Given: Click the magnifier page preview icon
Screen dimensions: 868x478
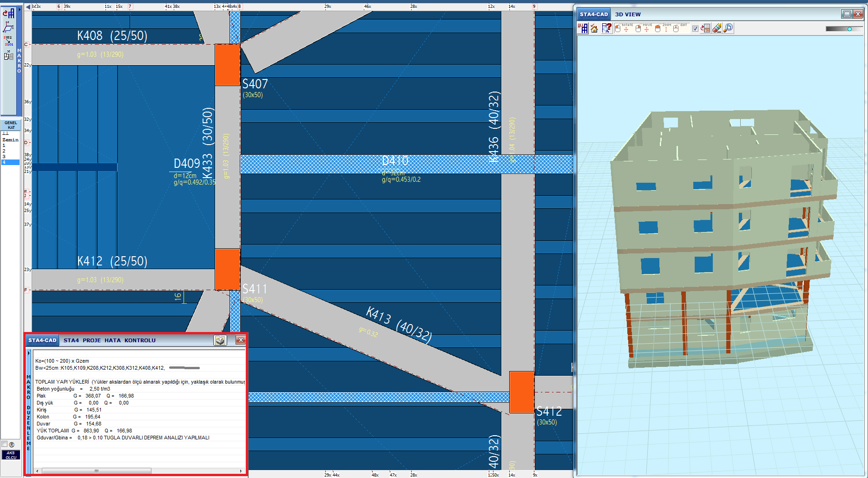Looking at the screenshot, I should point(728,28).
